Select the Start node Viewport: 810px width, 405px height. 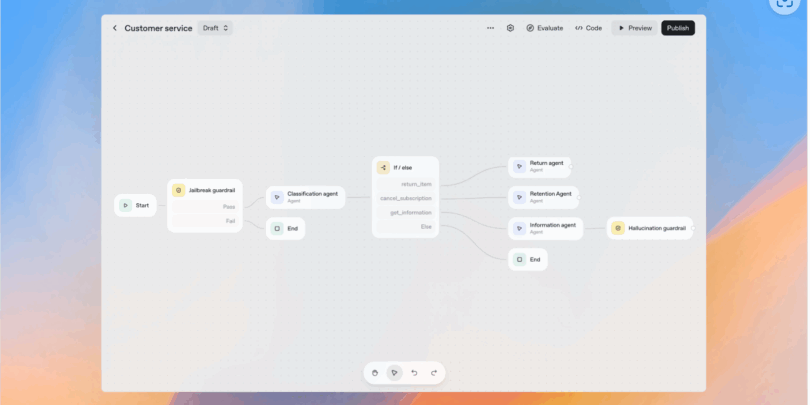point(135,205)
